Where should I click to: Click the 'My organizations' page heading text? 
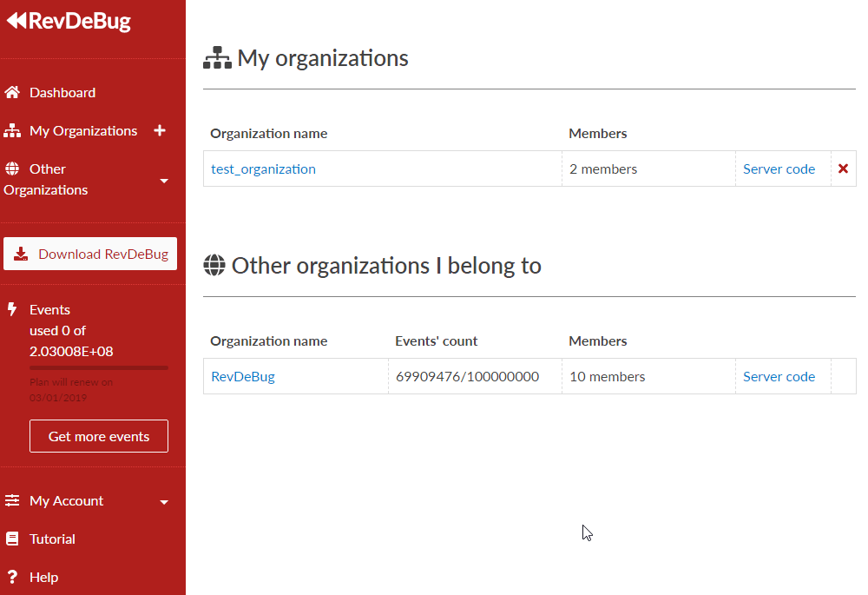coord(323,58)
